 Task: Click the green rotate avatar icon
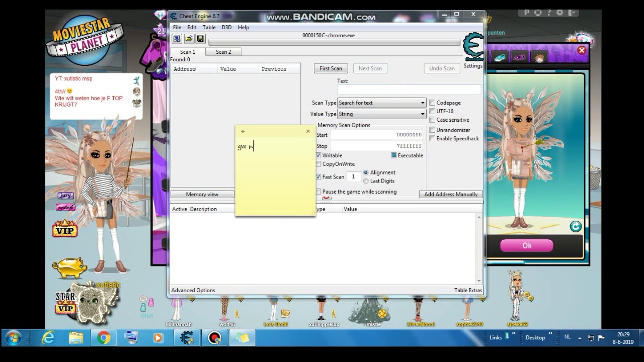(576, 226)
